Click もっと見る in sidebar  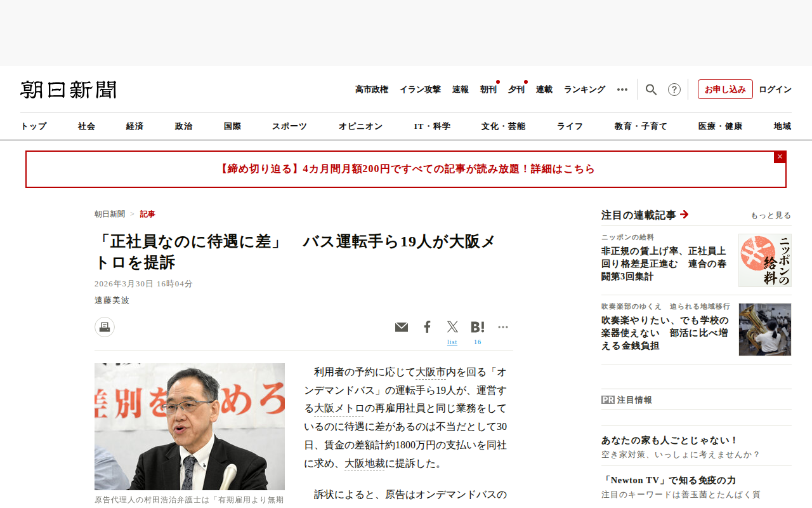coord(771,215)
